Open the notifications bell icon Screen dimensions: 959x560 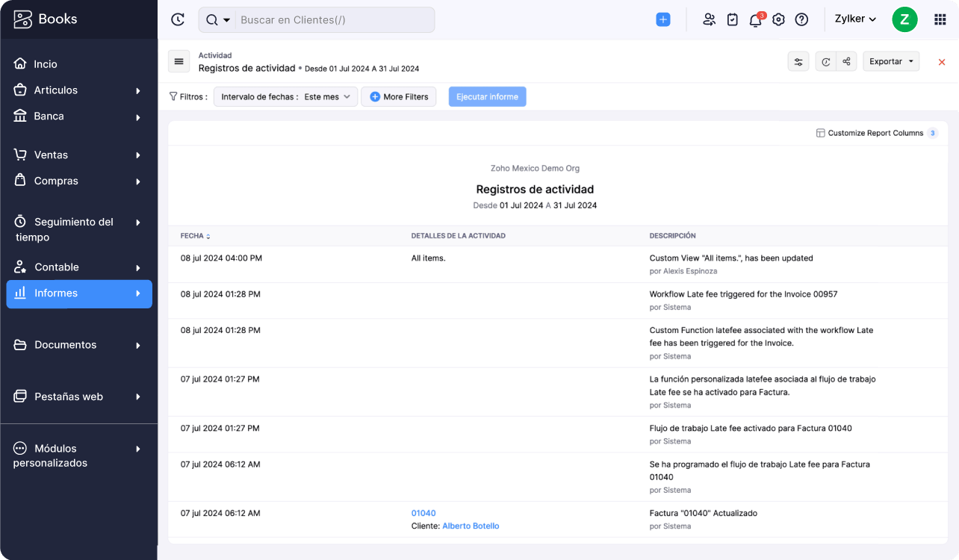click(755, 20)
